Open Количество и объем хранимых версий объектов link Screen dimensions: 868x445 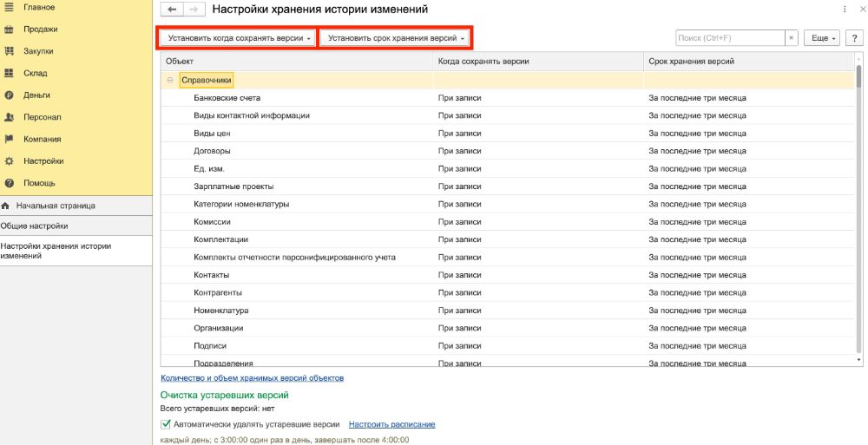[x=252, y=378]
